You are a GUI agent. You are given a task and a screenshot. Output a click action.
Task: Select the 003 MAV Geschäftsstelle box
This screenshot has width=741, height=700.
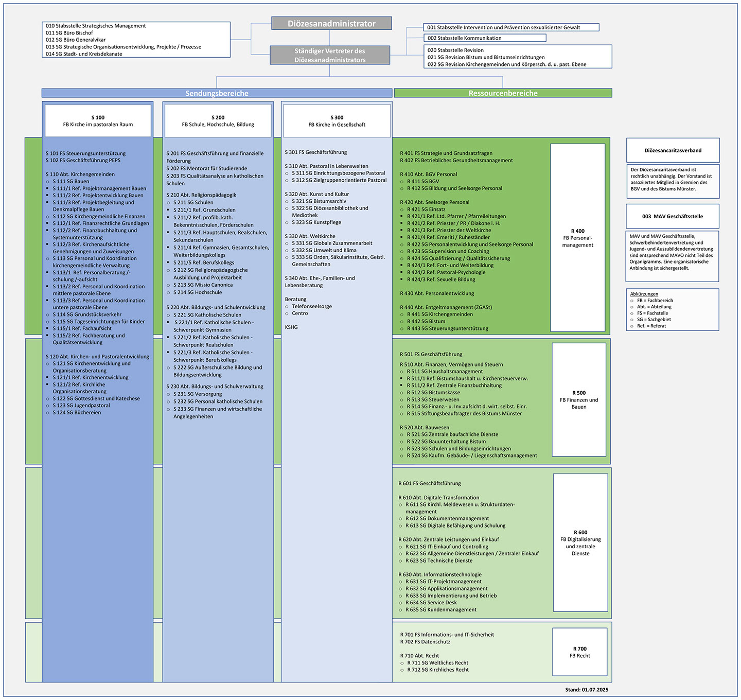point(673,217)
